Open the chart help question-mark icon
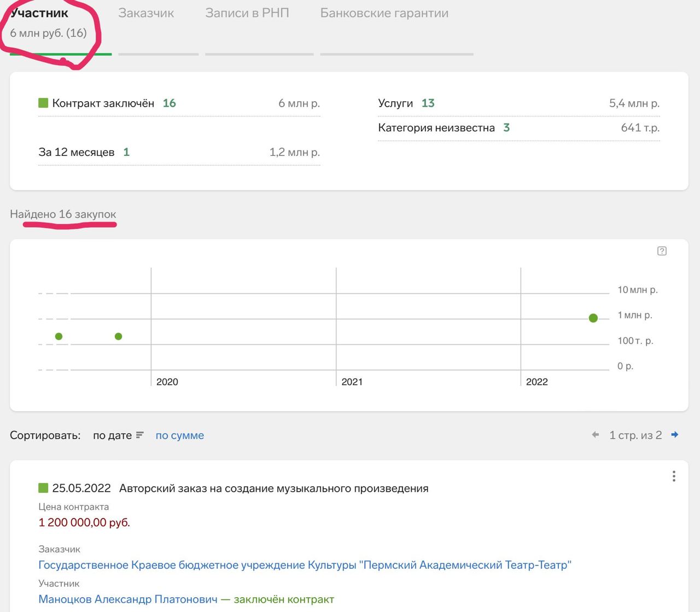700x612 pixels. pos(662,251)
